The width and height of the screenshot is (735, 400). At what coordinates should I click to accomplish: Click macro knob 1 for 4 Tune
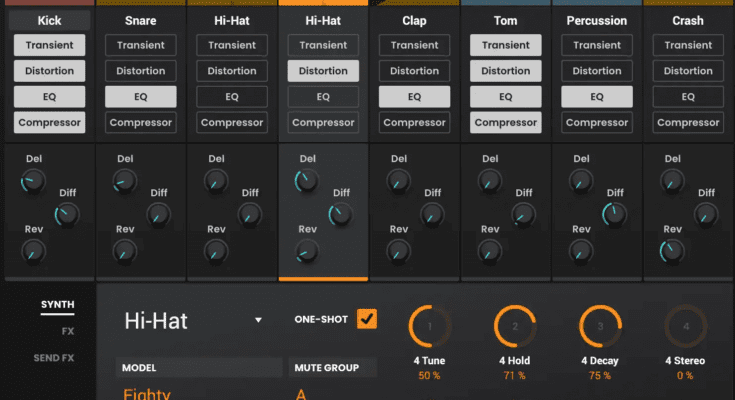pyautogui.click(x=430, y=326)
